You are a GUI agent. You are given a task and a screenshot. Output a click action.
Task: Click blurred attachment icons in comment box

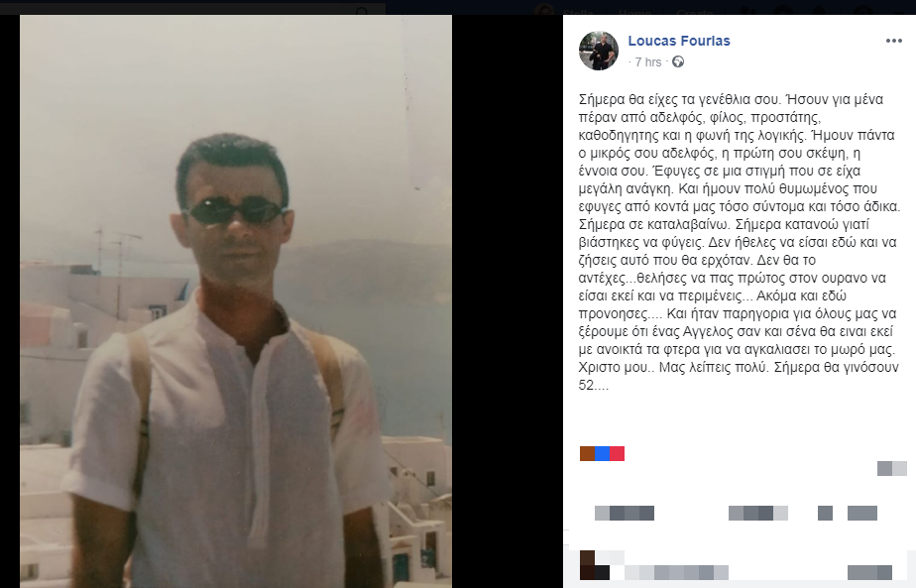coord(869,572)
